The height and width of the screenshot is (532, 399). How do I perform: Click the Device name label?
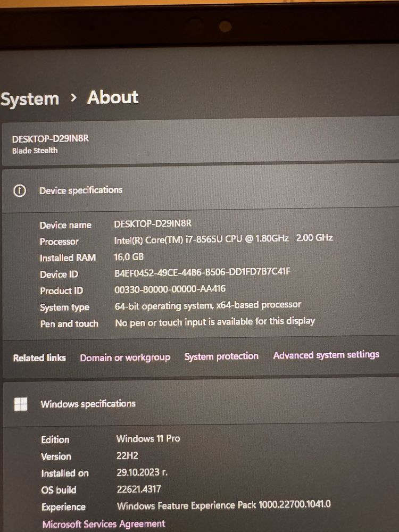65,225
